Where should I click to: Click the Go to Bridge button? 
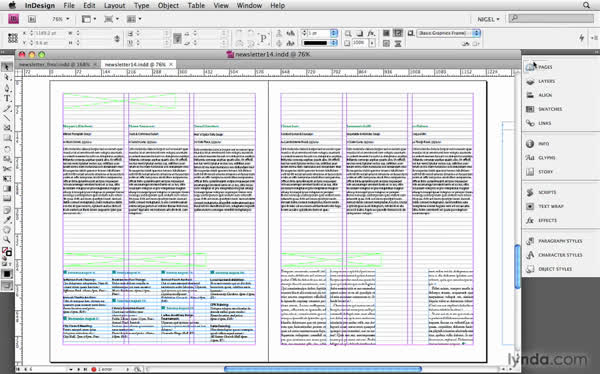[32, 19]
